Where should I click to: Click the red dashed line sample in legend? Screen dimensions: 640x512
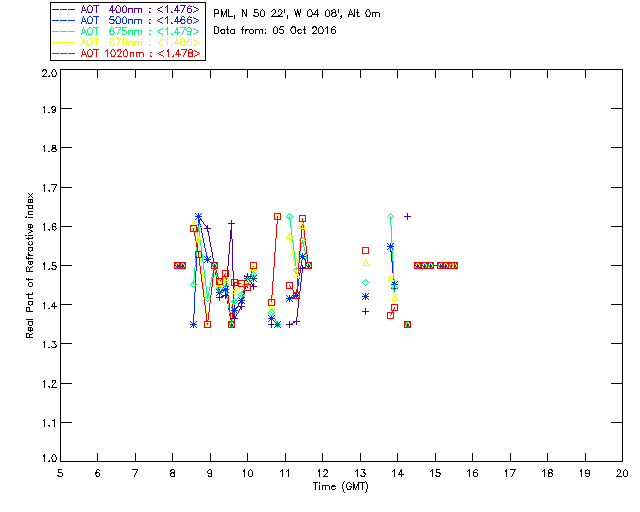click(64, 53)
